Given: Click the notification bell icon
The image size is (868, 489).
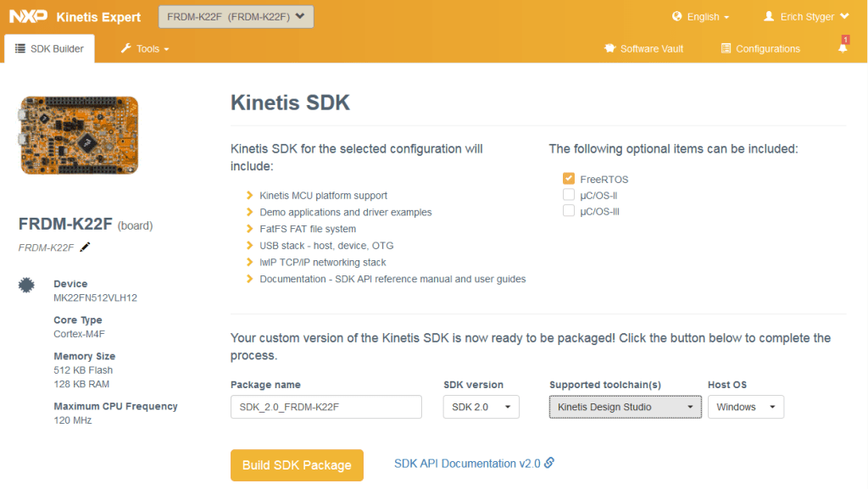Looking at the screenshot, I should tap(843, 48).
